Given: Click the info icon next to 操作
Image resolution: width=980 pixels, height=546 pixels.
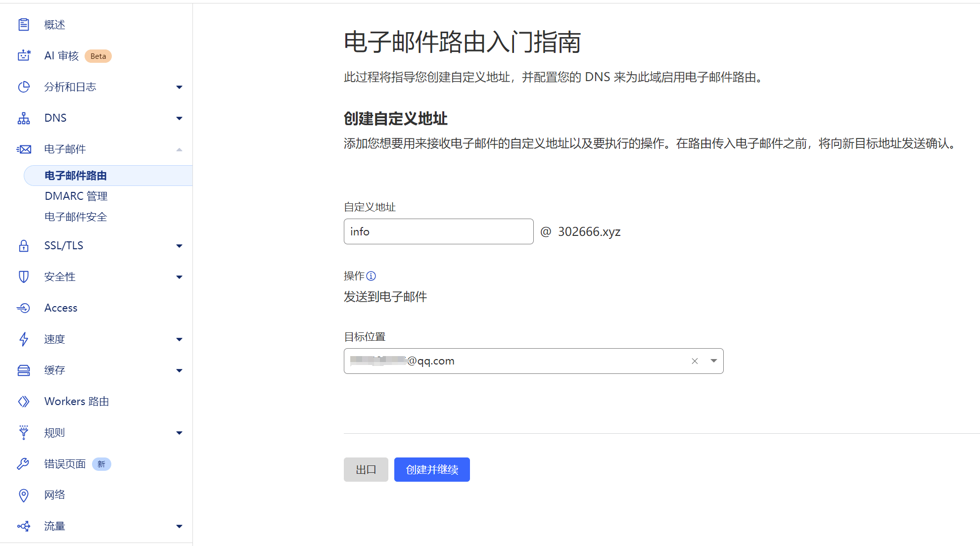Looking at the screenshot, I should (372, 275).
